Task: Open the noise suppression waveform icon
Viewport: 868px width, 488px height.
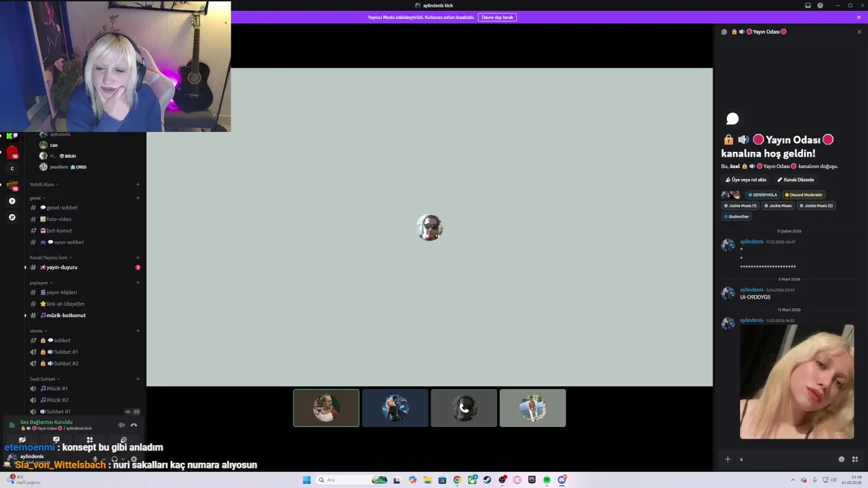Action: pyautogui.click(x=121, y=425)
